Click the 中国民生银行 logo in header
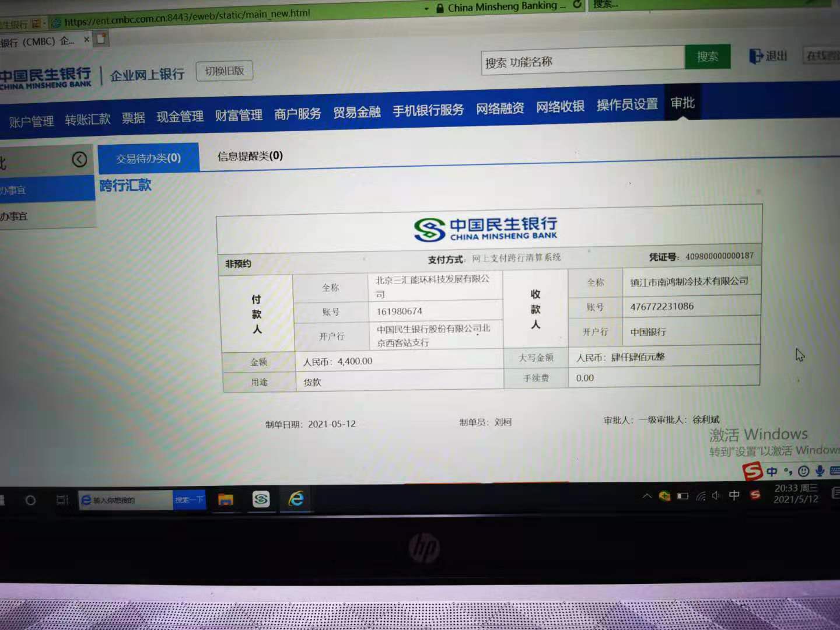This screenshot has width=840, height=630. coord(45,78)
